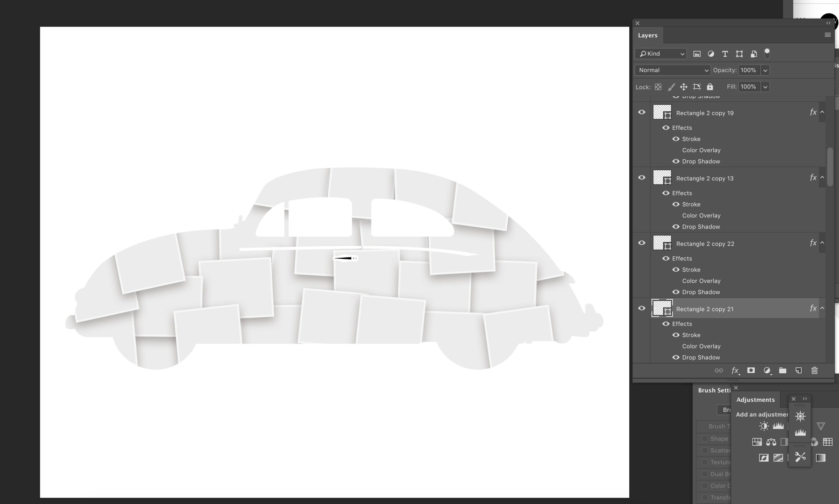Hide Rectangle 2 copy 22 layer
The image size is (839, 504).
(x=642, y=243)
